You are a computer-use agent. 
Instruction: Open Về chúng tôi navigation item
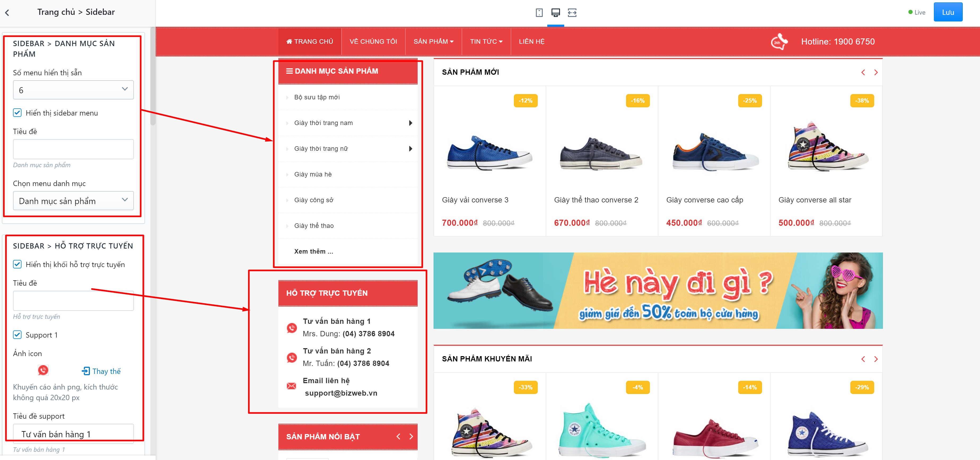373,41
